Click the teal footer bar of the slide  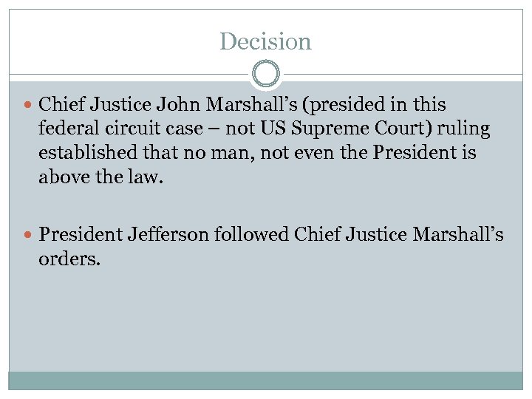coord(266,380)
